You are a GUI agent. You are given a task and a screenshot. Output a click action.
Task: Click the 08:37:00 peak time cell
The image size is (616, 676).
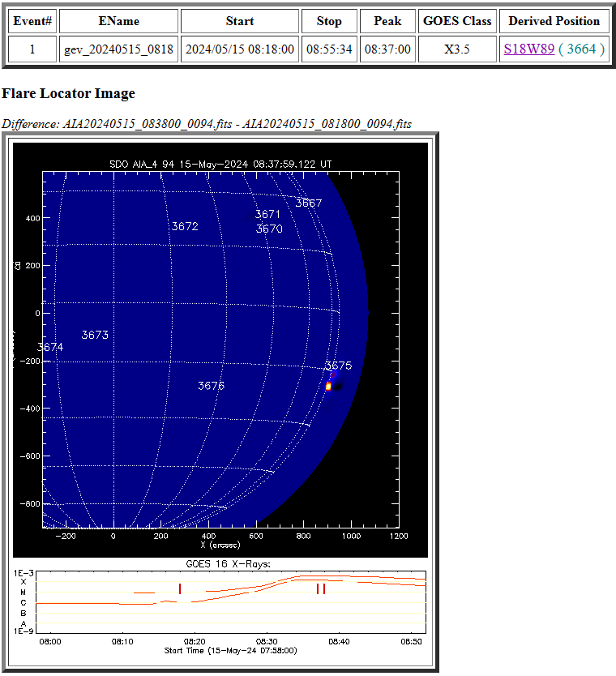pyautogui.click(x=387, y=49)
